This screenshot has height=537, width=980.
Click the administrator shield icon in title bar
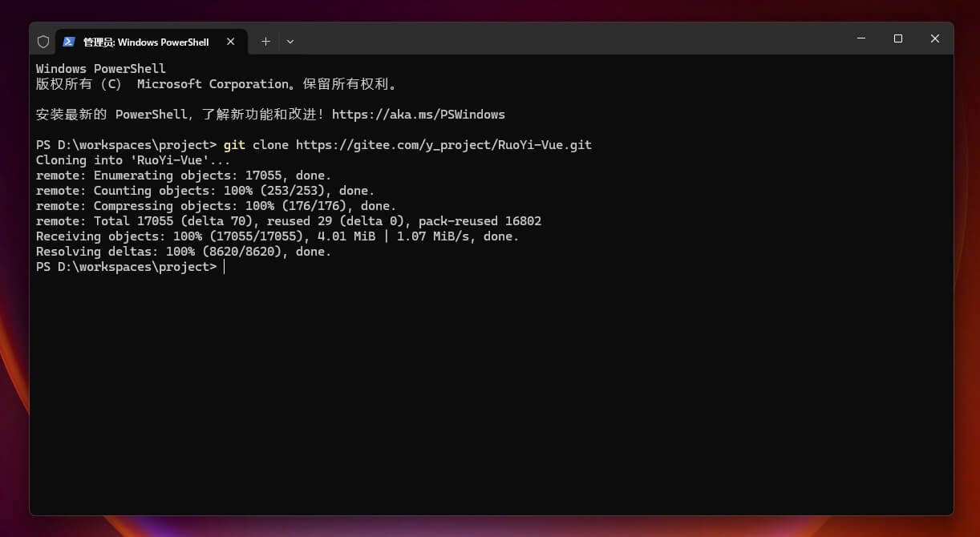pos(43,42)
